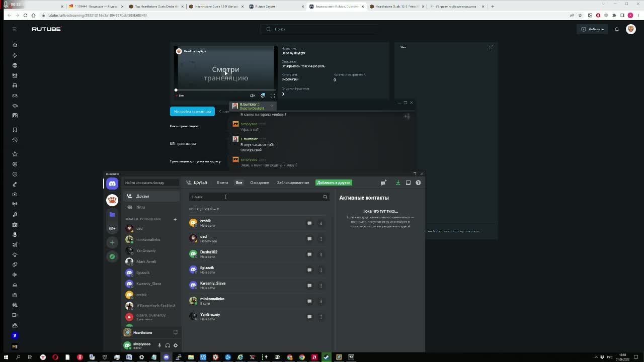Open the crab avatar server in Discord
644x362 pixels.
pyautogui.click(x=112, y=200)
